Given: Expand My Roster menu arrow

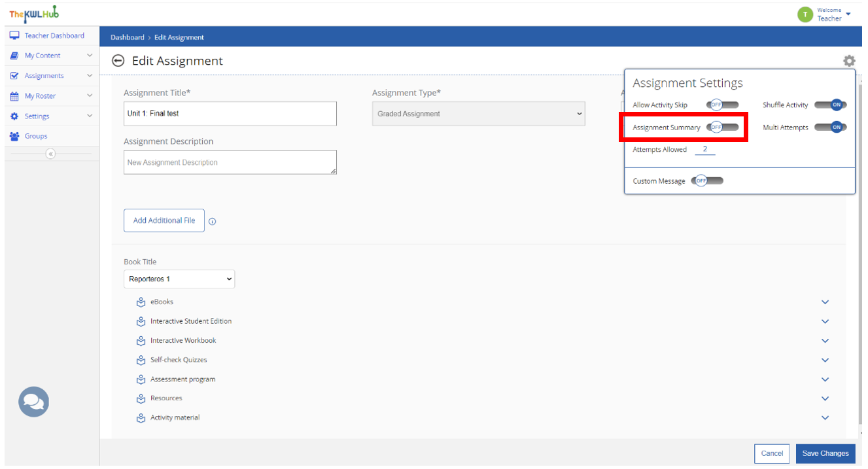Looking at the screenshot, I should pos(90,96).
